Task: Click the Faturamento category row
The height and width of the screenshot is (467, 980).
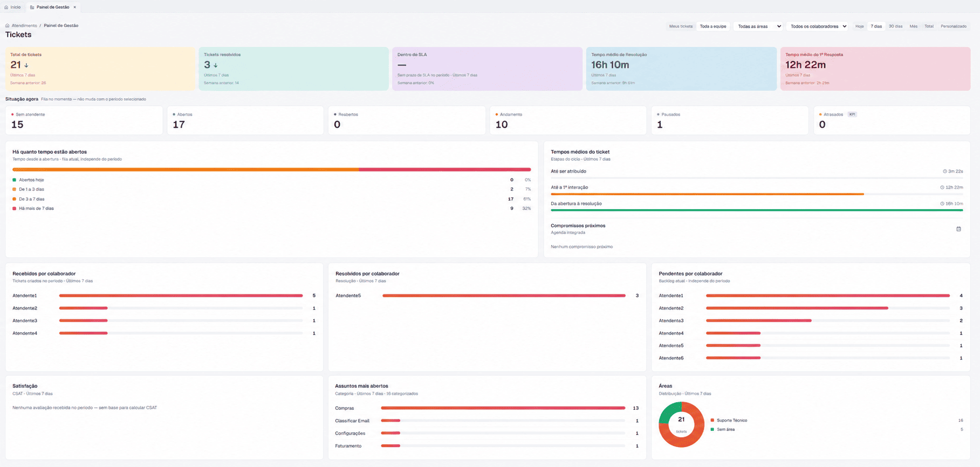Action: [x=487, y=446]
